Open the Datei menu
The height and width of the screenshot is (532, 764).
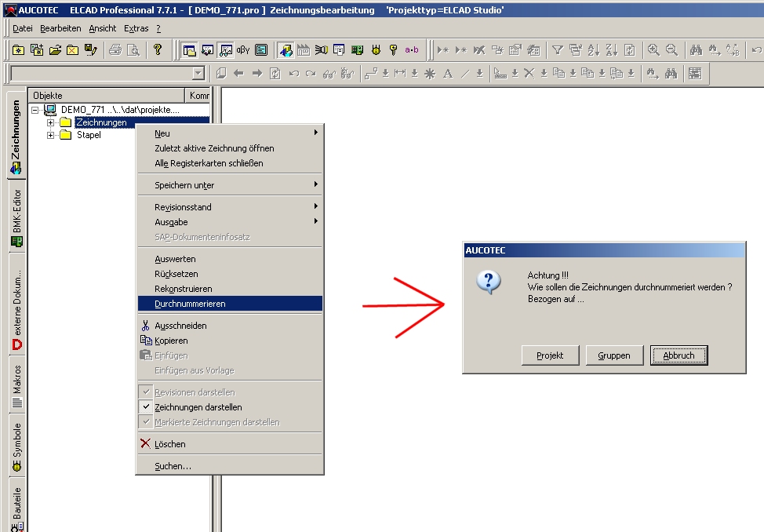click(23, 28)
